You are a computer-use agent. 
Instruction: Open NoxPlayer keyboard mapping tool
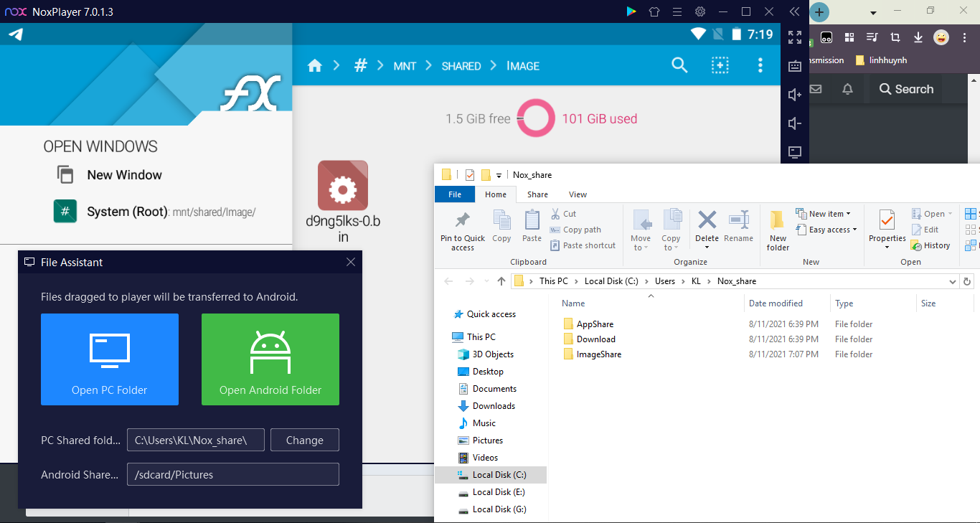click(x=795, y=66)
